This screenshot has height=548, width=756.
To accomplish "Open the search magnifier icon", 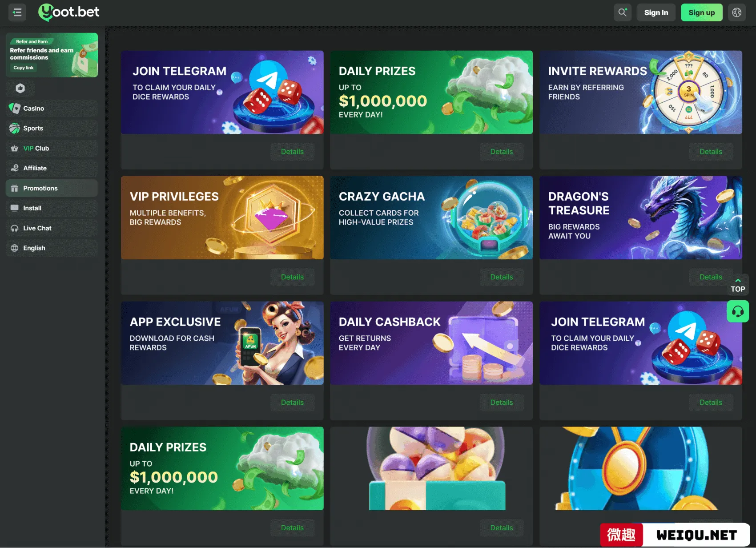I will 623,12.
